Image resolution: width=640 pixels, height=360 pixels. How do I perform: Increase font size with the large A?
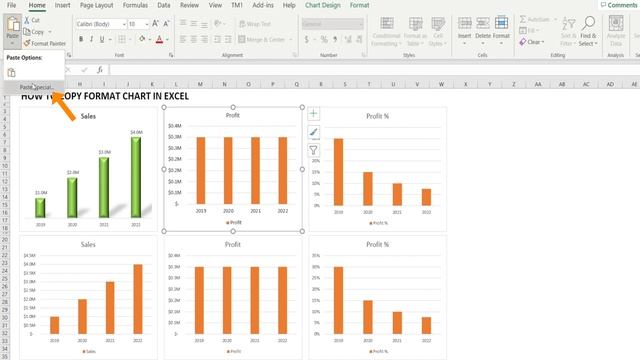pos(156,24)
